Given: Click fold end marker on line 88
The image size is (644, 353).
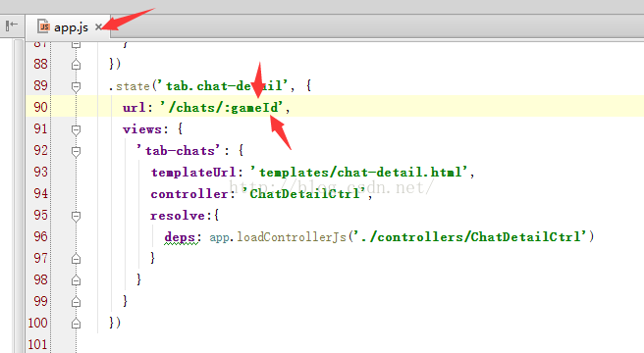Looking at the screenshot, I should click(x=76, y=65).
